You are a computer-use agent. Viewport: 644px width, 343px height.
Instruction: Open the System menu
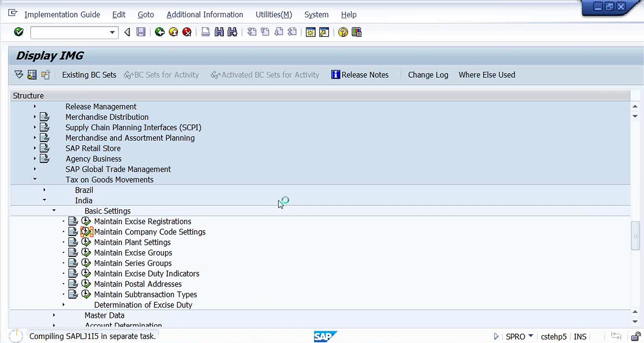(x=316, y=15)
